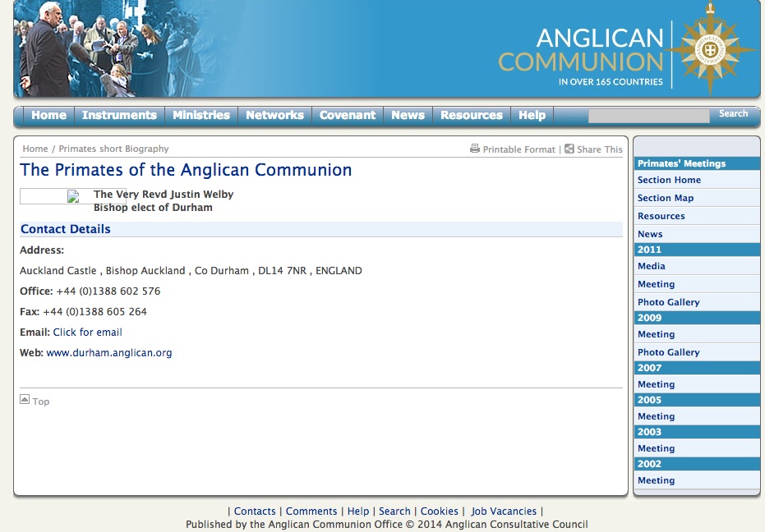Image resolution: width=765 pixels, height=532 pixels.
Task: Click the share icon beside Share This
Action: tap(569, 149)
